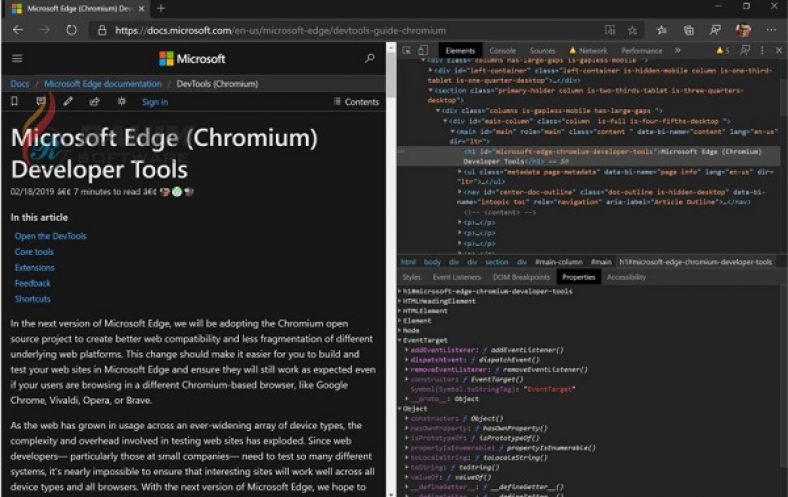Select body in DOM breadcrumb
Viewport: 788px width, 497px height.
[x=432, y=262]
